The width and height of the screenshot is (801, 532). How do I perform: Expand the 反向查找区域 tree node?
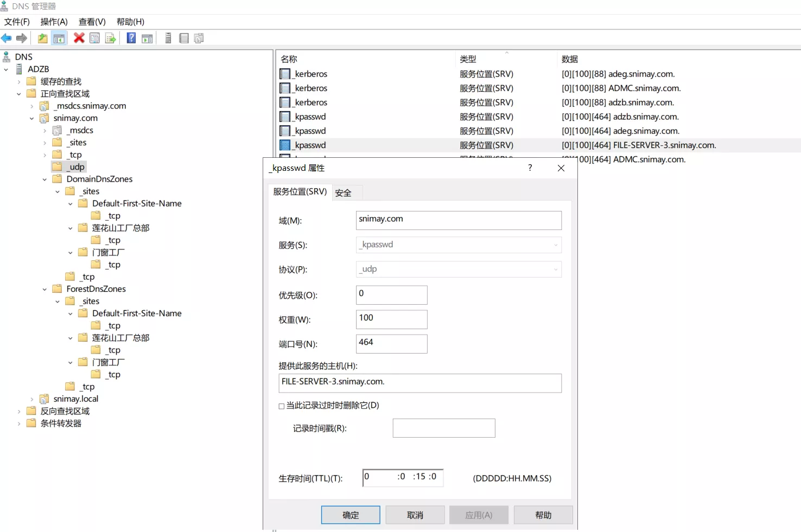pos(19,412)
